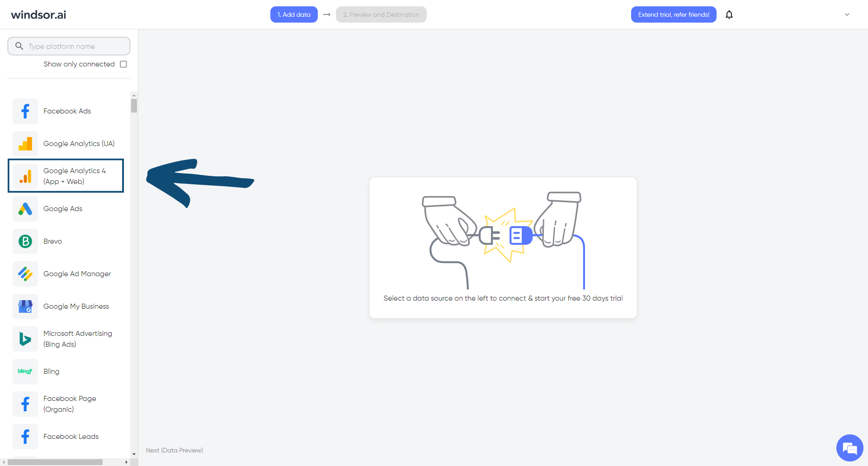Image resolution: width=868 pixels, height=466 pixels.
Task: Click the horizontal scrollbar thumb in sidebar
Action: click(x=55, y=462)
